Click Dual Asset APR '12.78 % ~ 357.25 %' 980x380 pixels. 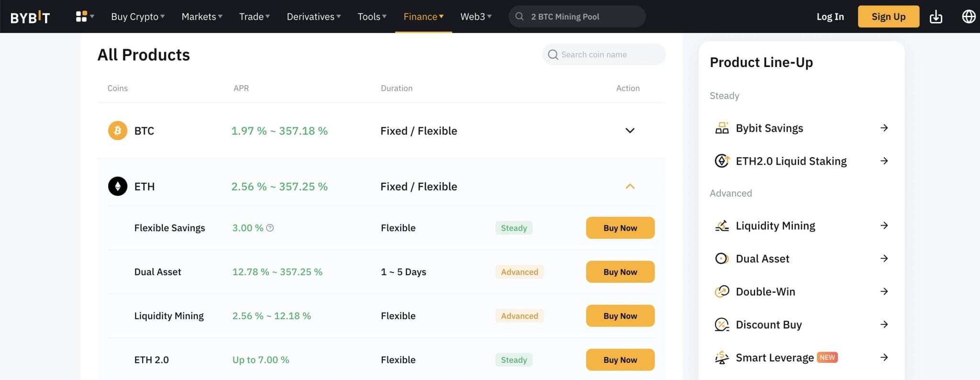278,272
